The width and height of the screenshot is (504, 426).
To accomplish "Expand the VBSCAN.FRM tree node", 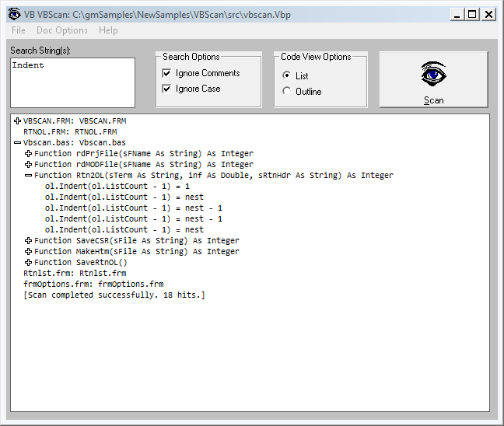I will (17, 121).
